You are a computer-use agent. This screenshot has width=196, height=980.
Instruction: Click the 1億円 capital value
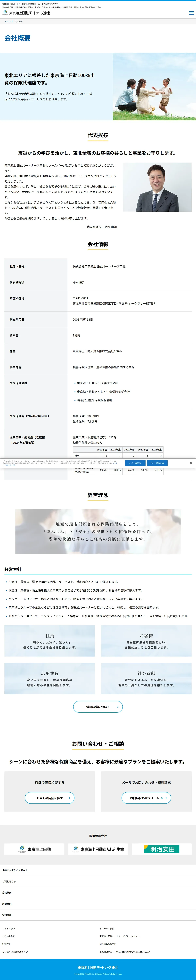pos(76,335)
